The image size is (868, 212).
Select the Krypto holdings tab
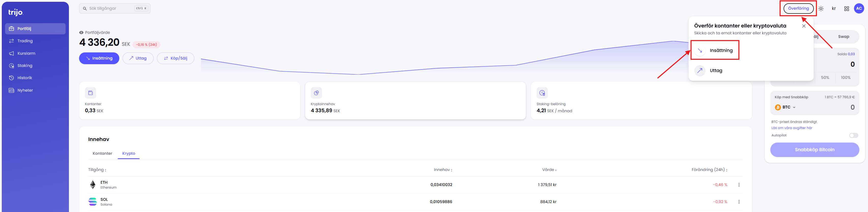129,153
